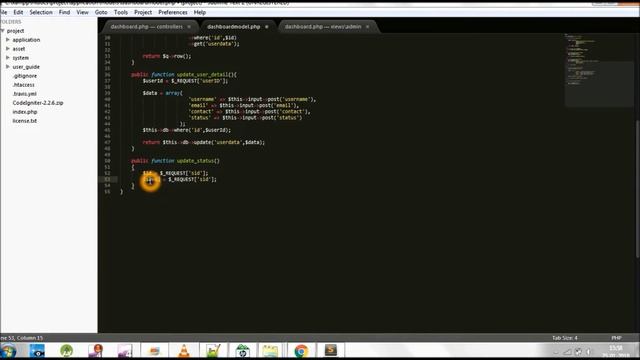
Task: Click the return $q->row() line
Action: (x=167, y=56)
